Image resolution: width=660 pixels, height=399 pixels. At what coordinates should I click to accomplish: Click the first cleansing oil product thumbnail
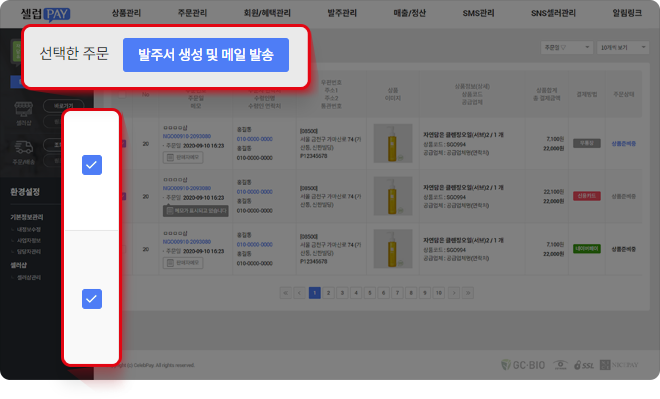[x=393, y=143]
